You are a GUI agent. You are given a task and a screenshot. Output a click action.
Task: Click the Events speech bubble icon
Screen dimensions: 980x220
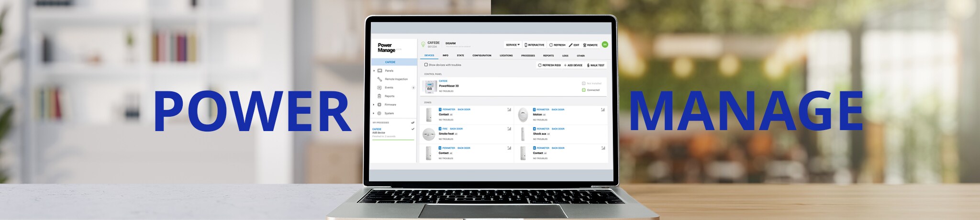(x=379, y=88)
